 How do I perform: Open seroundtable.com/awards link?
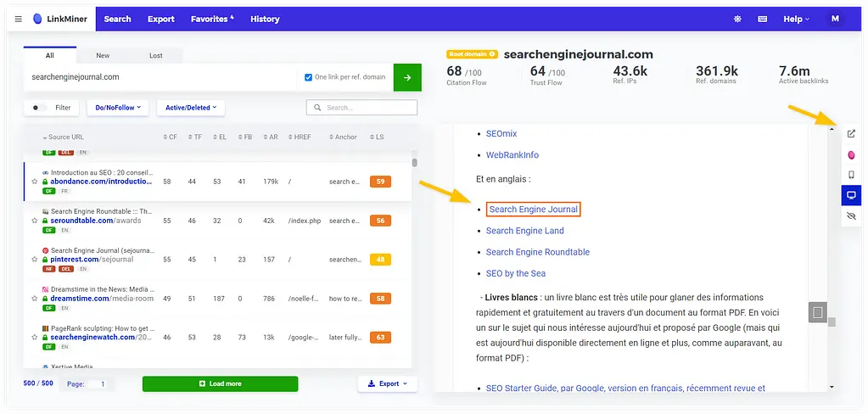pos(96,221)
